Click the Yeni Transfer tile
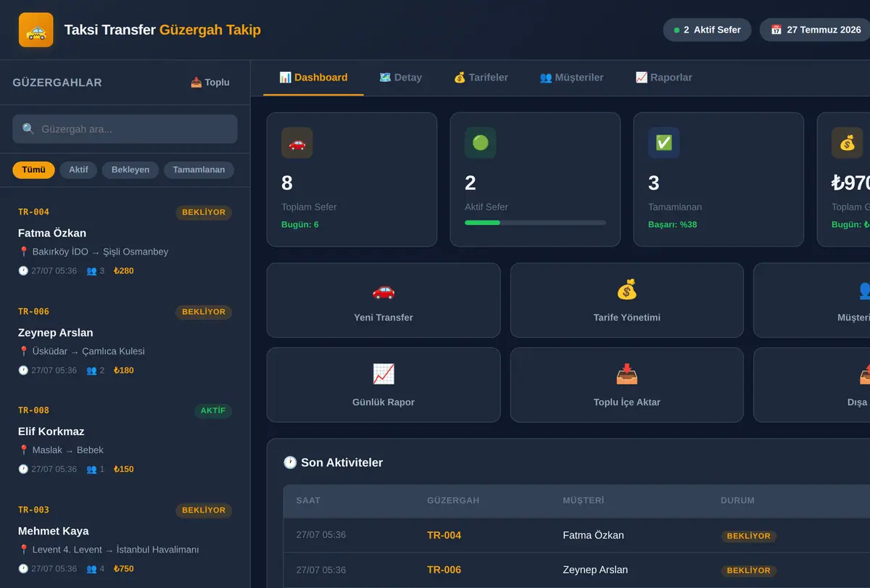The image size is (870, 588). point(384,300)
